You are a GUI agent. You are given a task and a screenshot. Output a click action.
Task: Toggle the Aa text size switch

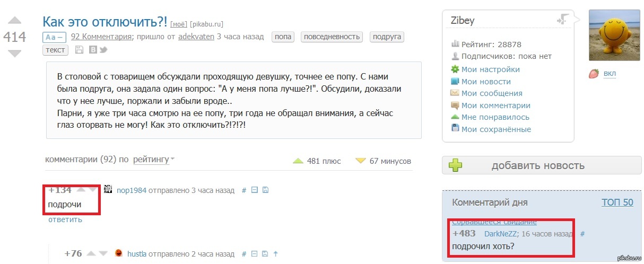pyautogui.click(x=55, y=37)
